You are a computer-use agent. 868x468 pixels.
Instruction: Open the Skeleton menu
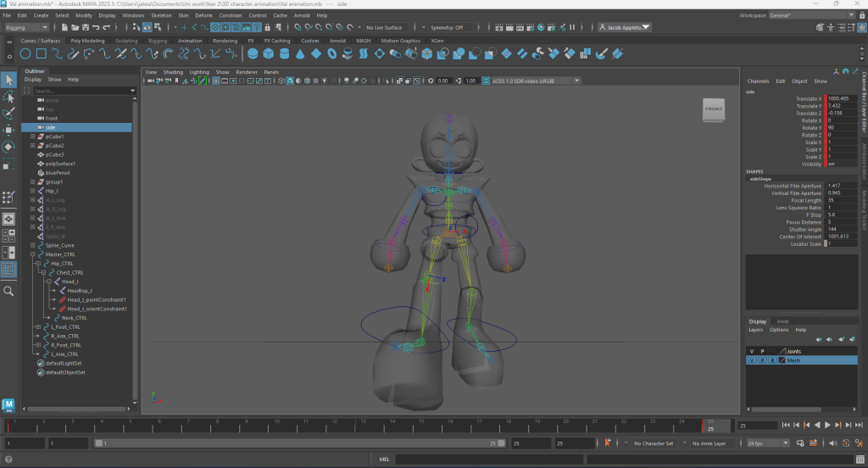[x=160, y=15]
